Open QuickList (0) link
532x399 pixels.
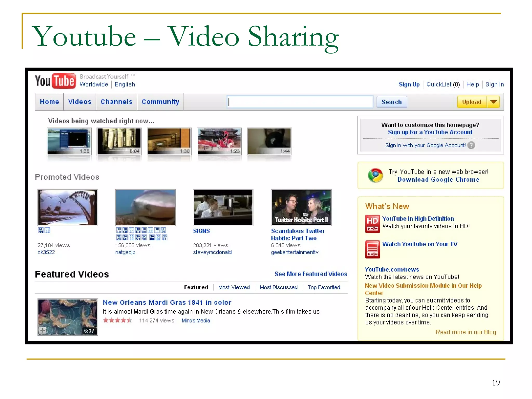[x=443, y=84]
